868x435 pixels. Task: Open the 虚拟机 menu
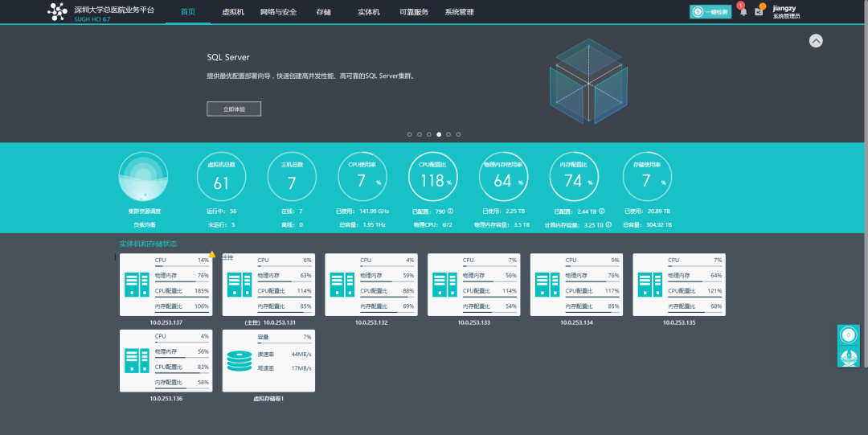[233, 11]
